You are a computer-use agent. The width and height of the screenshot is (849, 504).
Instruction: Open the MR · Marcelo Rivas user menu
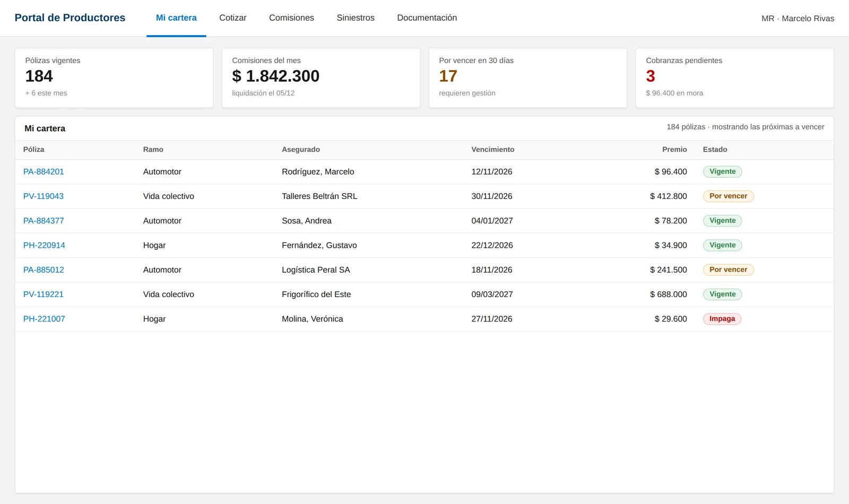point(798,19)
